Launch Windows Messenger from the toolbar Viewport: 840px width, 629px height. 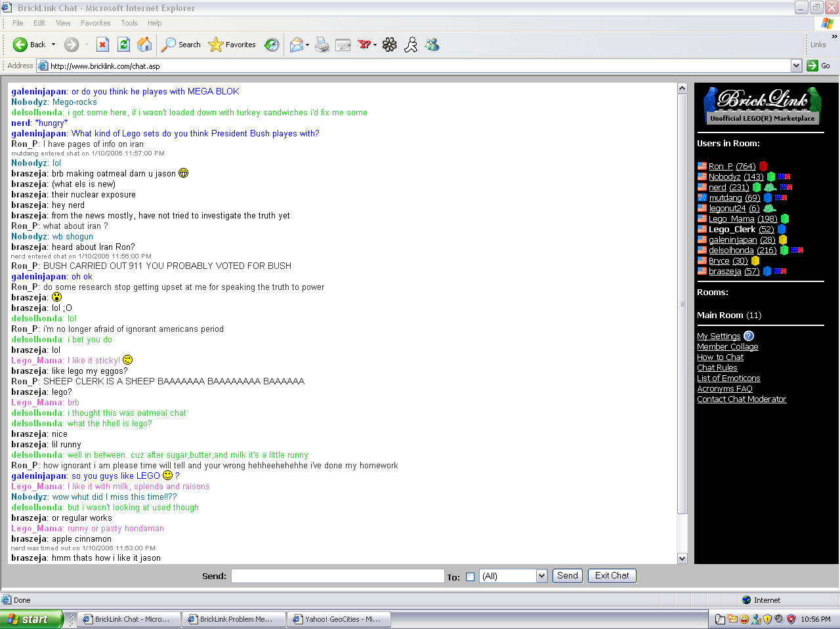[x=432, y=45]
